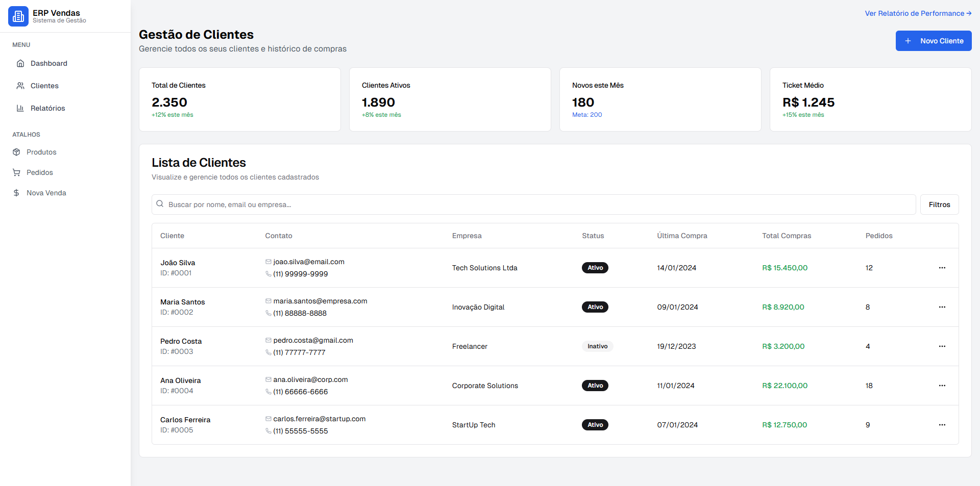Open Dashboard from the sidebar menu
Screen dimensions: 980x486
65,63
